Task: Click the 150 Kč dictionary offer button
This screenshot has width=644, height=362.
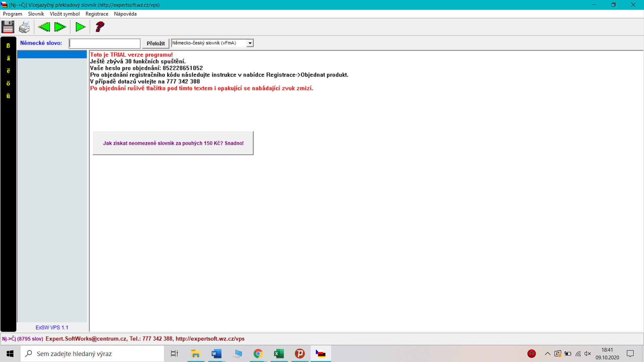Action: pos(173,143)
